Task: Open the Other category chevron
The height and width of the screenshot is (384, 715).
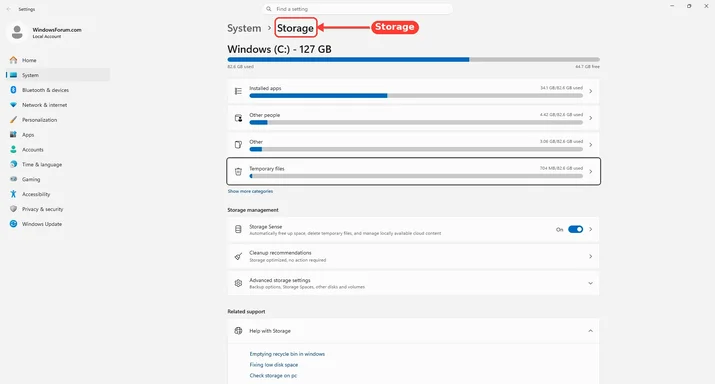Action: (591, 145)
